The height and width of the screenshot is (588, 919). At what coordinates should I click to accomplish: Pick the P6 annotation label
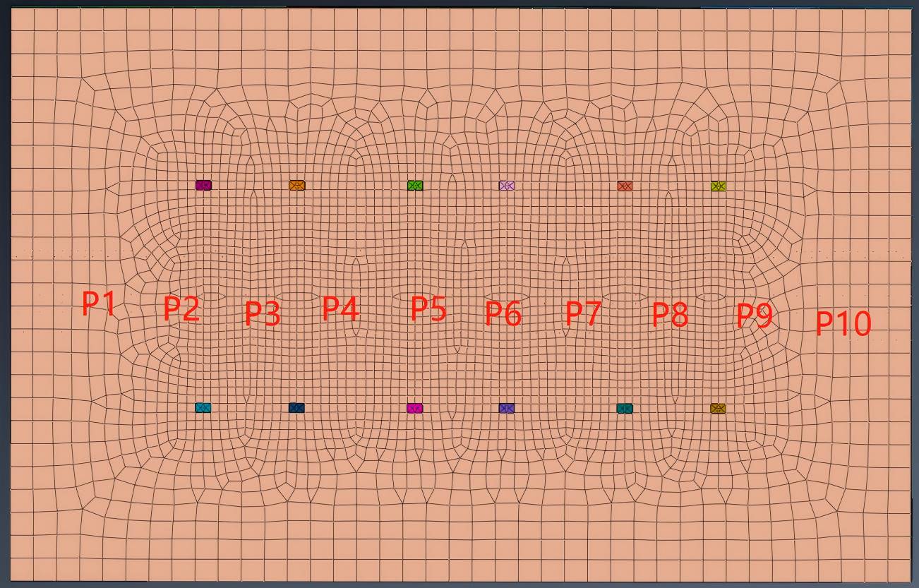[503, 313]
